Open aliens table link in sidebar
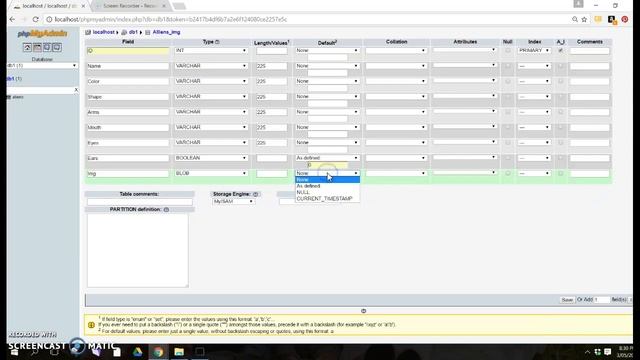 coord(18,97)
